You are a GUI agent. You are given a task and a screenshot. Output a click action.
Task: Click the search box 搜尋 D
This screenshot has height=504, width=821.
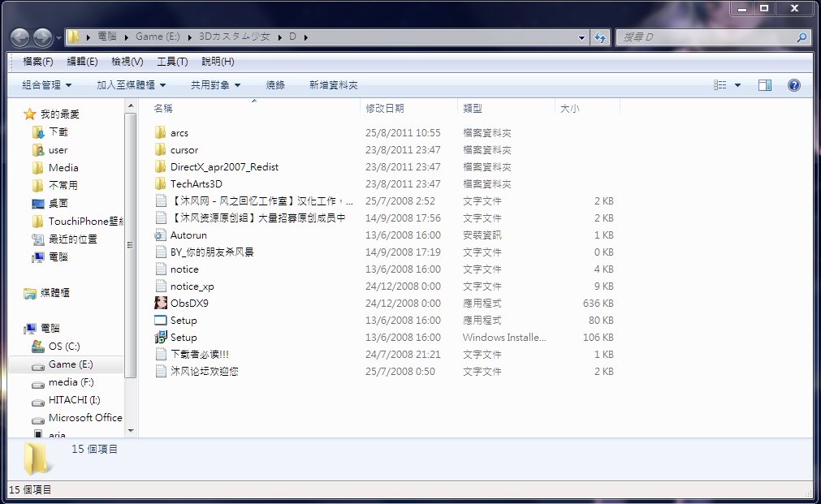[706, 37]
